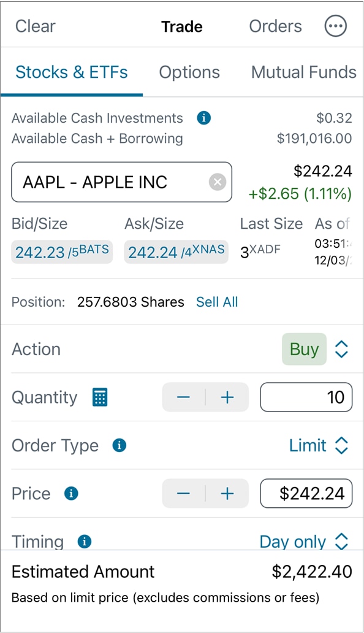The width and height of the screenshot is (364, 633).
Task: Select the 242.23 bid price chip
Action: click(62, 252)
